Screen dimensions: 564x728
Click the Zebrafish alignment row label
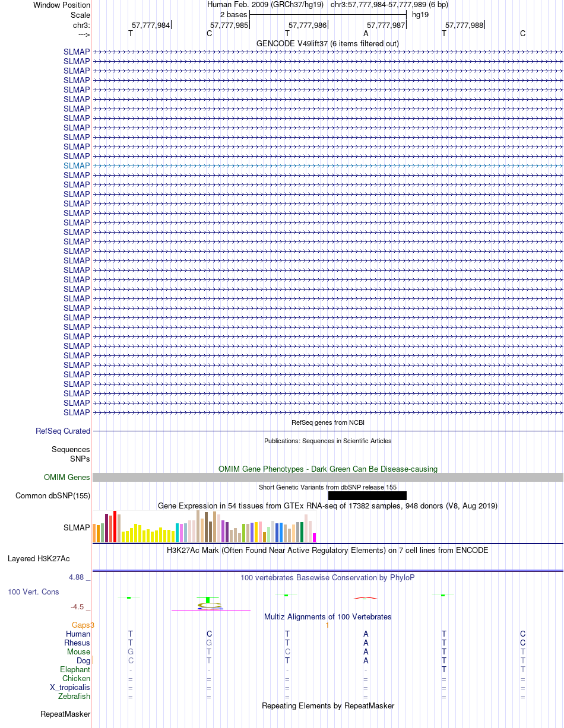[x=74, y=696]
